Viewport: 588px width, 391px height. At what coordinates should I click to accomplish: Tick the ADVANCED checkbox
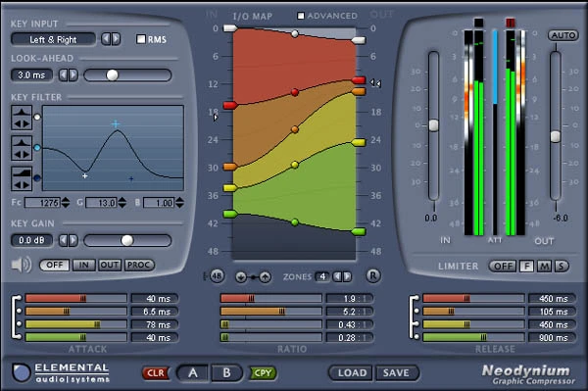pyautogui.click(x=301, y=16)
